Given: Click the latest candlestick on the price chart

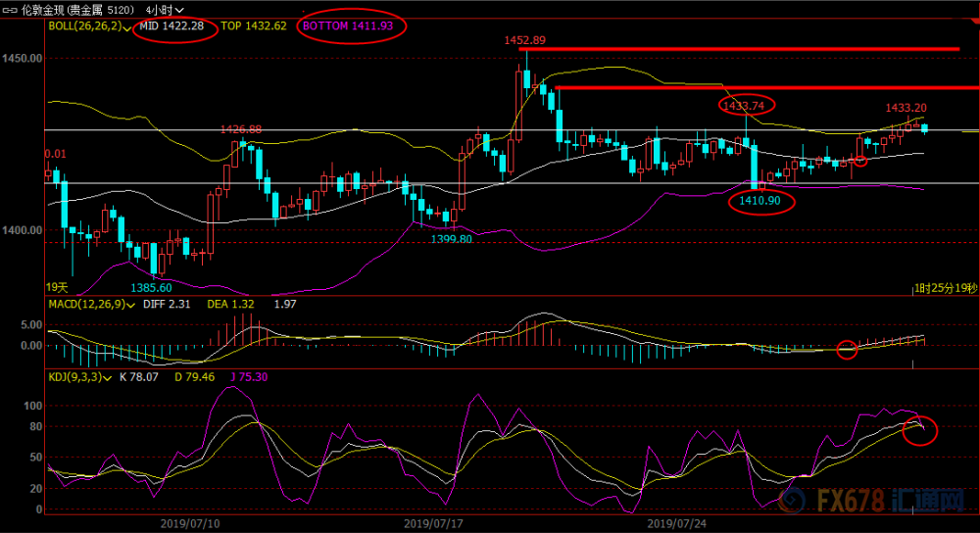Looking at the screenshot, I should 925,128.
